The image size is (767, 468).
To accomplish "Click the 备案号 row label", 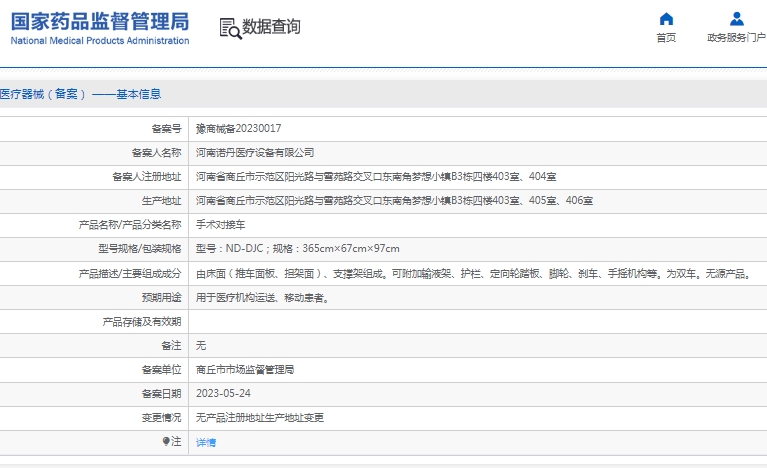I will click(166, 129).
